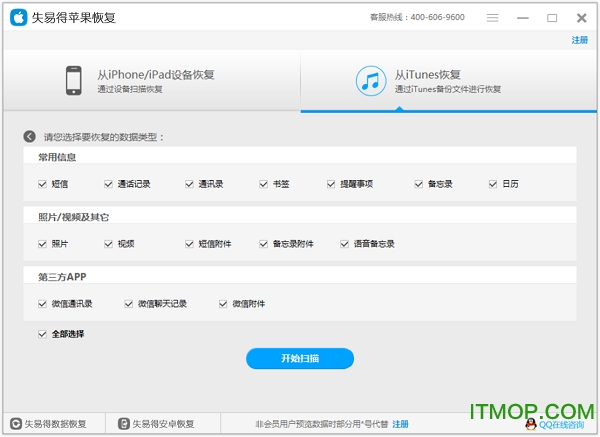Click the 失易得数据恢复 shield icon
Viewport: 600px width, 437px height.
pyautogui.click(x=14, y=423)
